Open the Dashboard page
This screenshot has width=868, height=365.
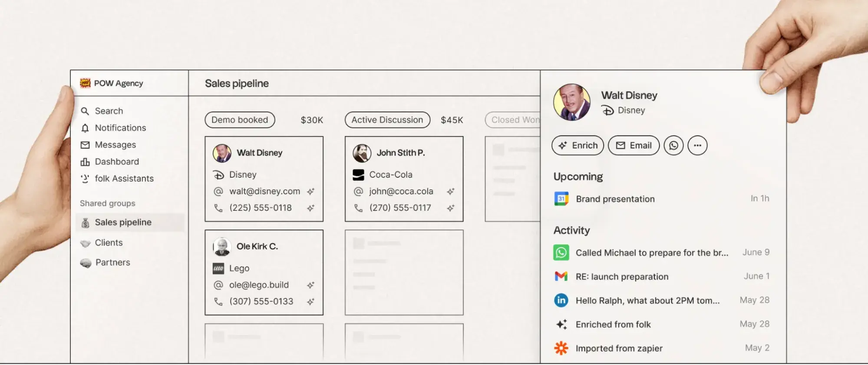[x=110, y=162]
